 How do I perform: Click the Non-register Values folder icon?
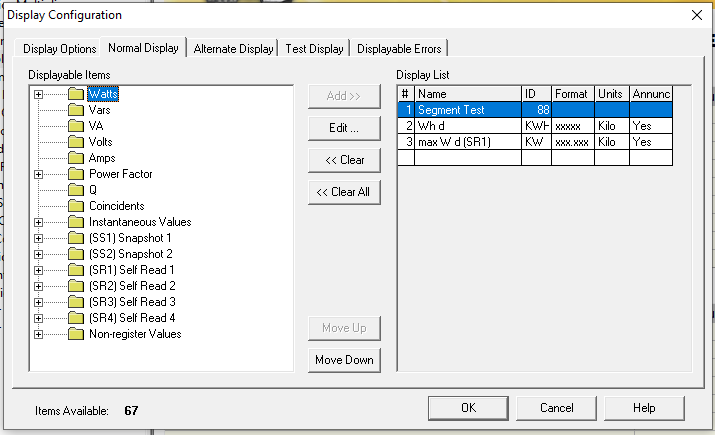click(76, 334)
